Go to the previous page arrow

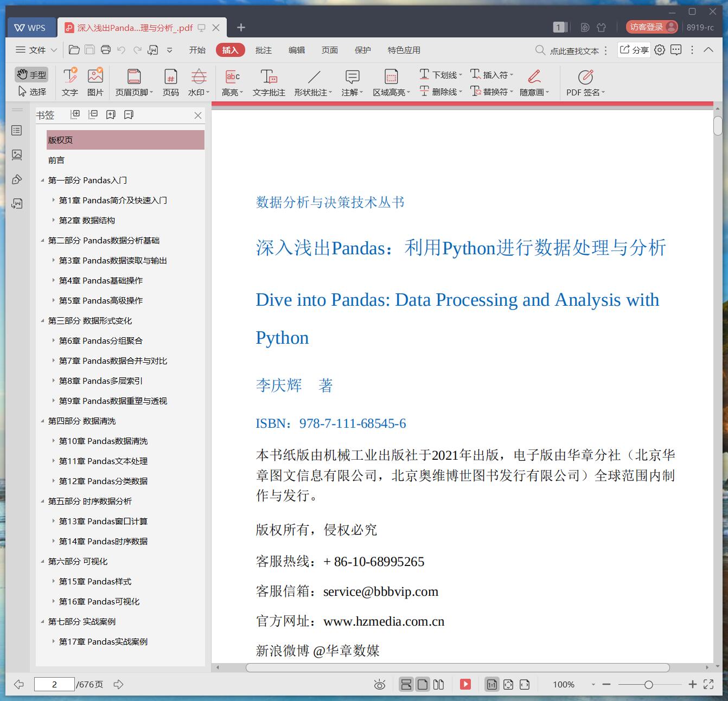pyautogui.click(x=19, y=684)
